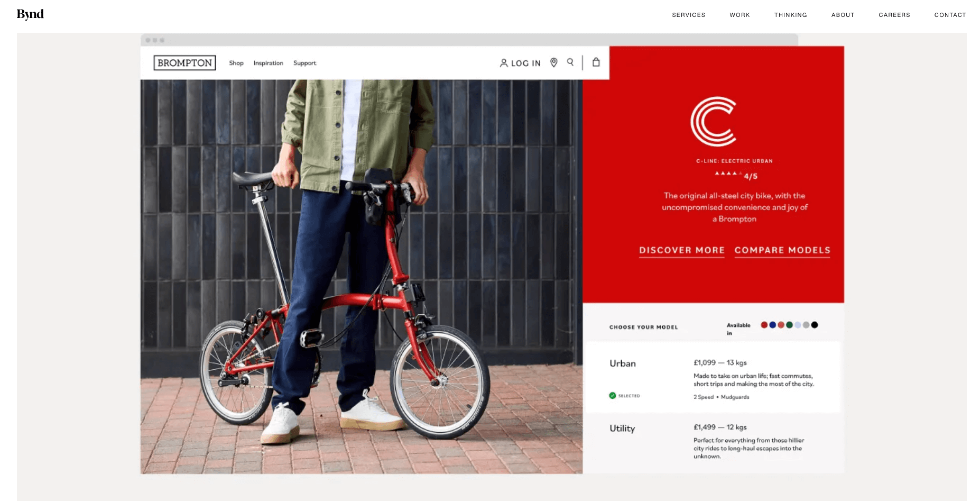Screen dimensions: 980x501
Task: Click the COMPARE MODELS link
Action: [x=782, y=251]
